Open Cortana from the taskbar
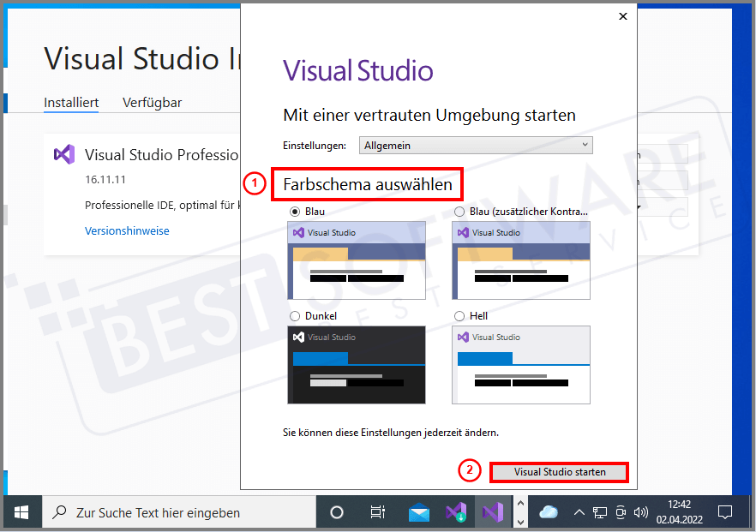The width and height of the screenshot is (756, 532). point(336,511)
